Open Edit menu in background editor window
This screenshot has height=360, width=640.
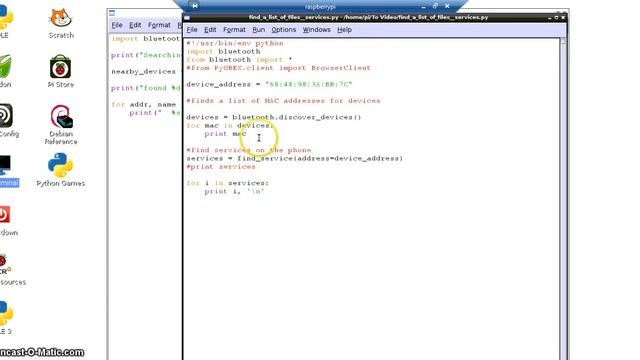coord(135,25)
